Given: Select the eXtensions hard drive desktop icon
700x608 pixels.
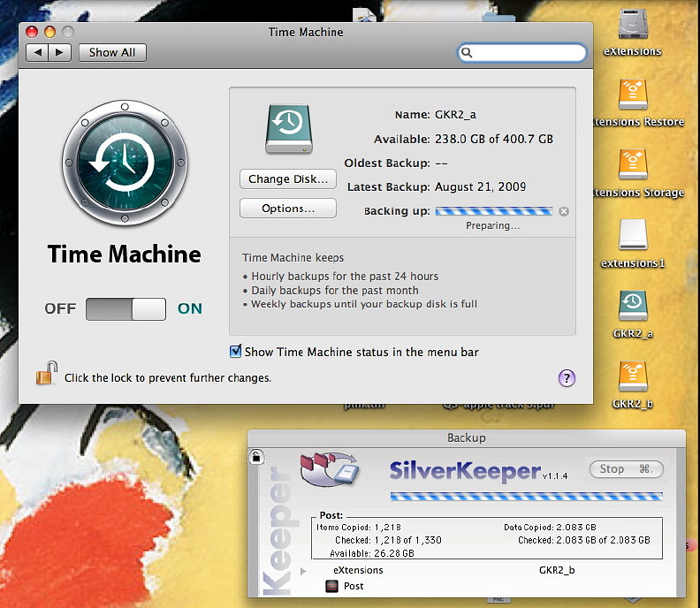Looking at the screenshot, I should pos(633,24).
